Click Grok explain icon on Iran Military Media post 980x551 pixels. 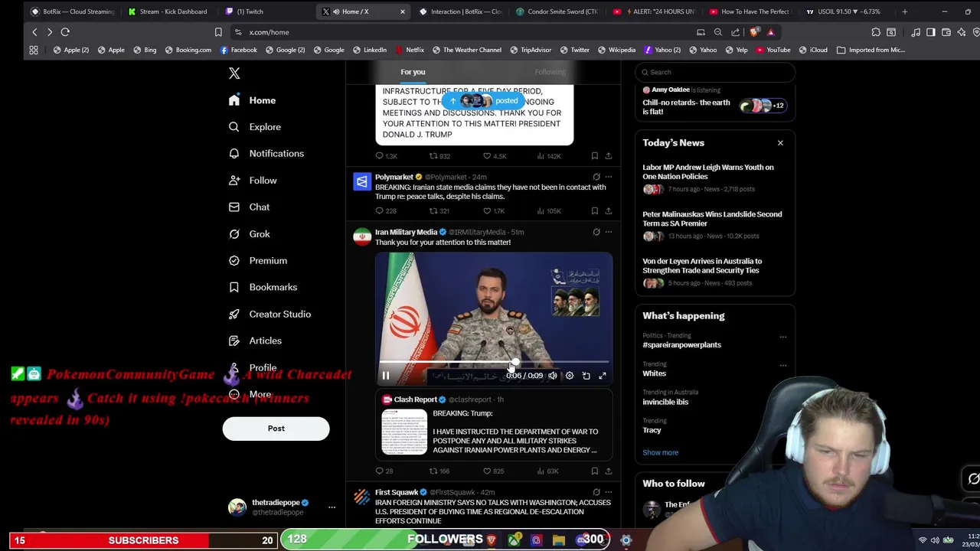click(596, 232)
